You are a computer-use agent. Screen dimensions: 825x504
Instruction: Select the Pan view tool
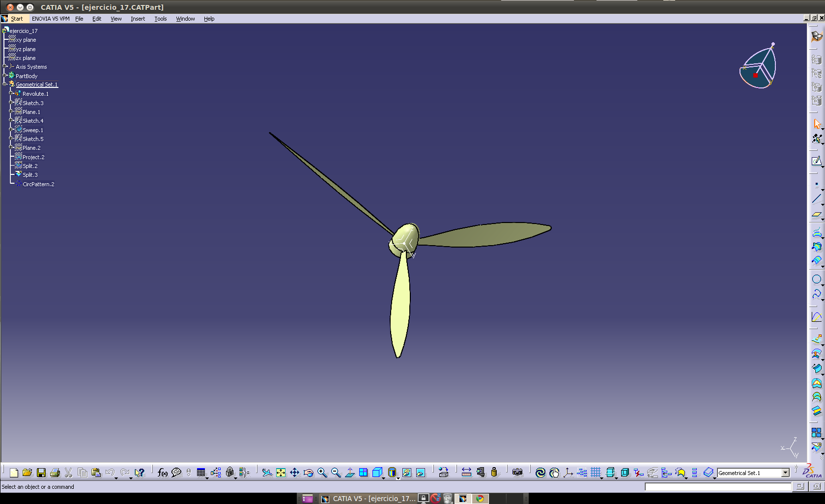point(294,473)
